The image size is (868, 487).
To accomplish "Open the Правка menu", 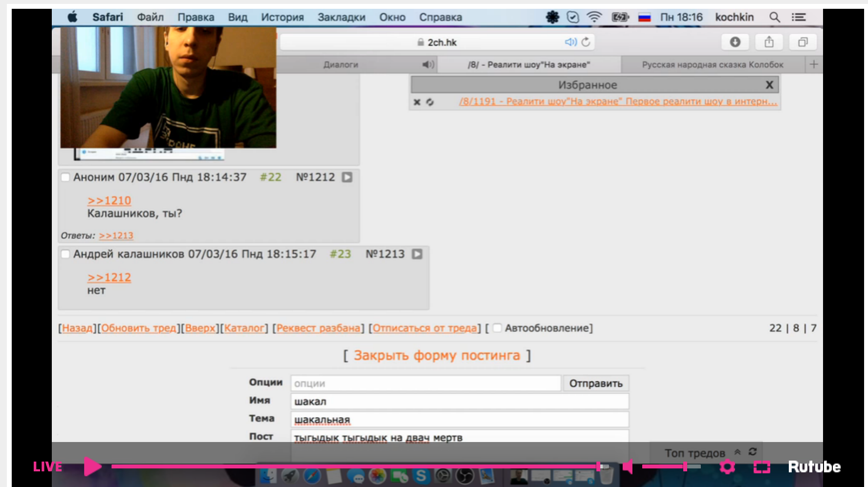I will pyautogui.click(x=195, y=17).
